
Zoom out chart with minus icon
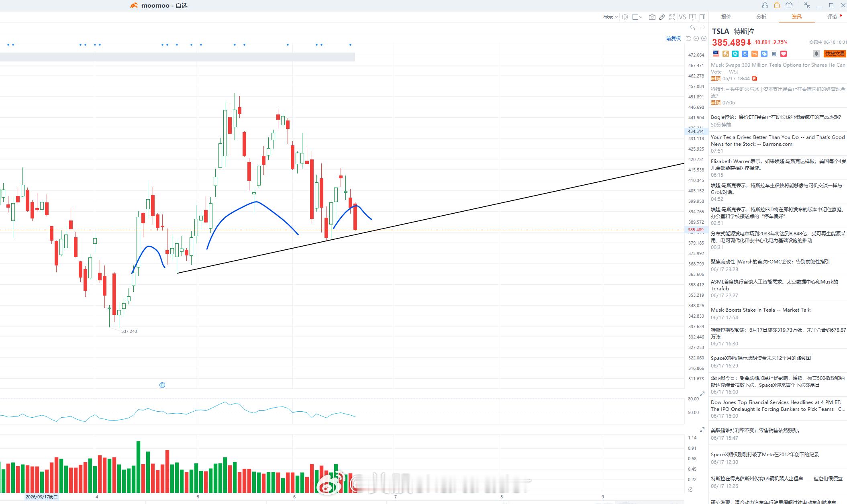(x=696, y=39)
